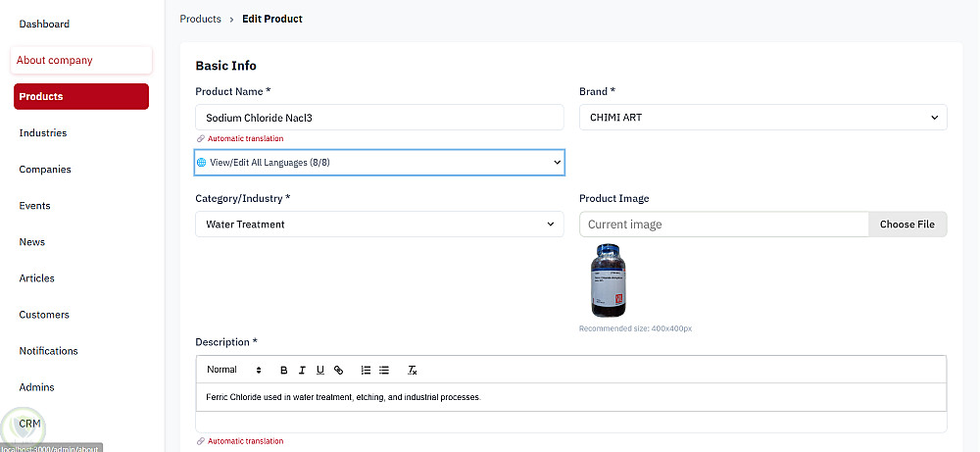
Task: Toggle underline formatting in description editor
Action: [319, 370]
